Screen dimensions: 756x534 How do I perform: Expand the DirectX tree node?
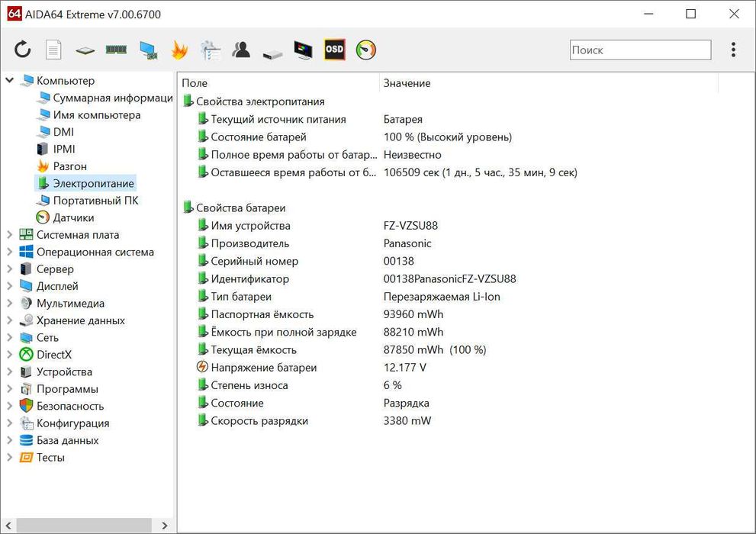click(x=10, y=355)
